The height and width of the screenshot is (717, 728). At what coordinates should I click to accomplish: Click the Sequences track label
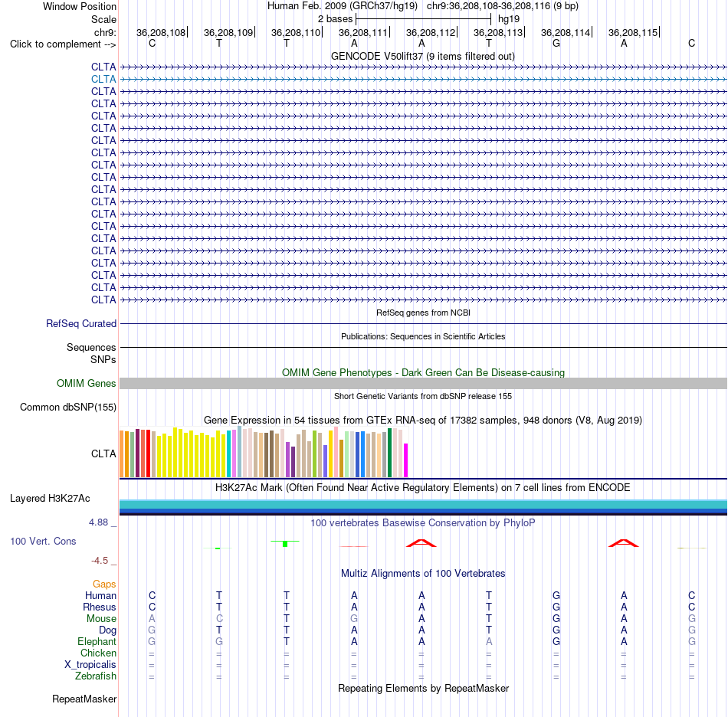click(91, 347)
